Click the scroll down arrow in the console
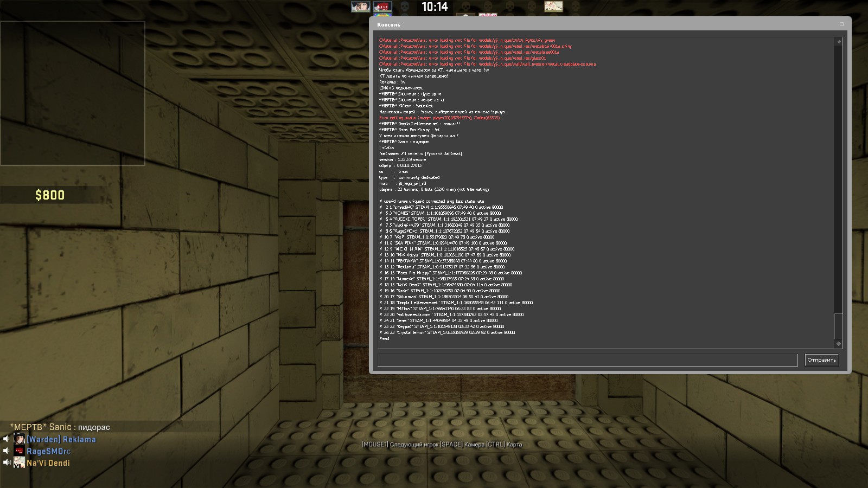868x488 pixels. (839, 344)
